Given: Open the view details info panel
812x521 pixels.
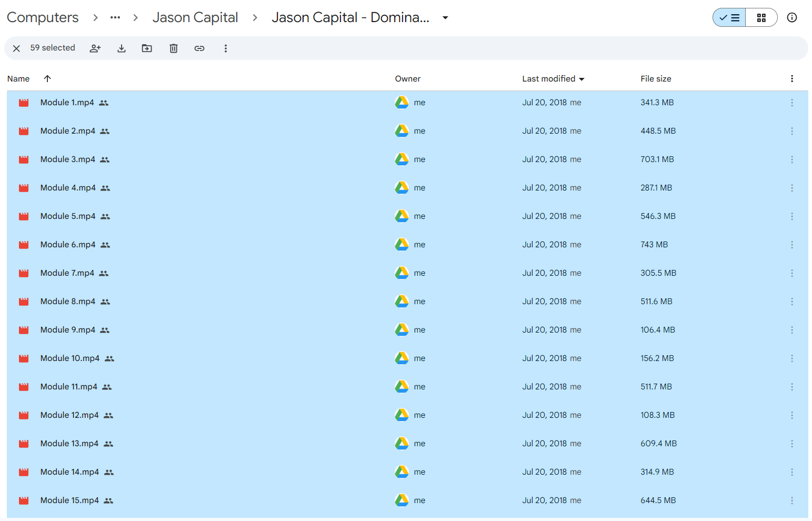Looking at the screenshot, I should point(792,18).
